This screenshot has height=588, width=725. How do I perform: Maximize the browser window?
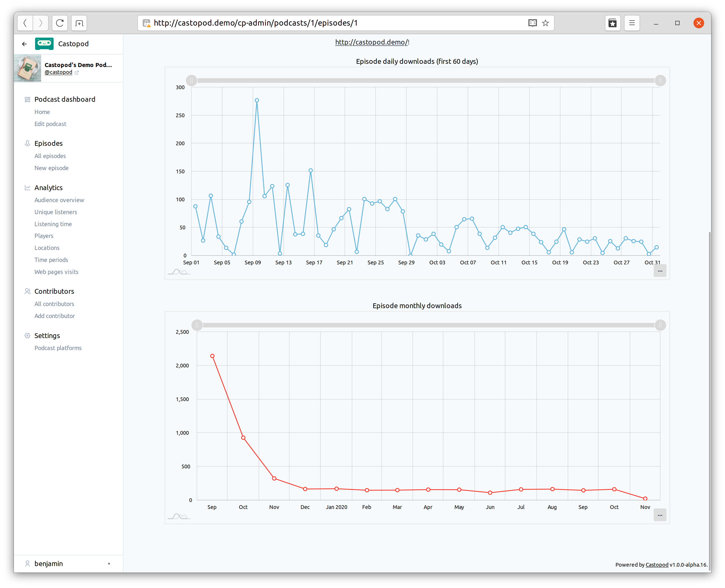coord(677,23)
